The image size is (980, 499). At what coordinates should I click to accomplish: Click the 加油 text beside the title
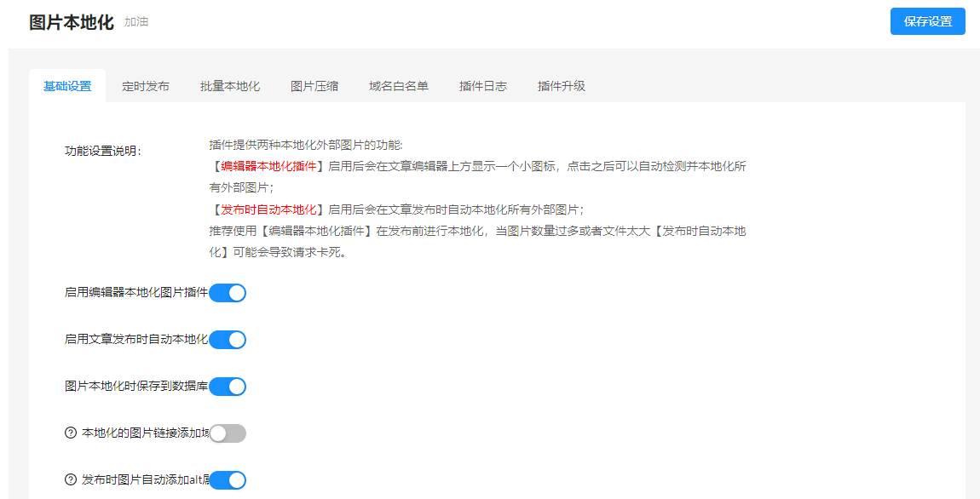point(136,22)
